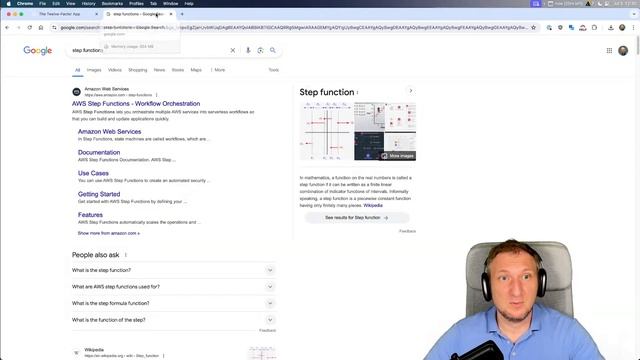The image size is (640, 360).
Task: Open the Profiles menu
Action: pos(136,3)
